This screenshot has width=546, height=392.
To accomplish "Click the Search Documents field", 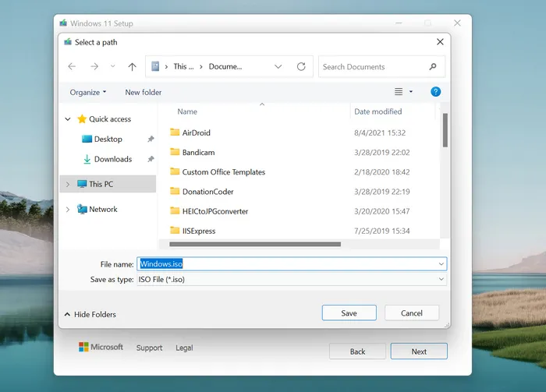I will coord(381,66).
